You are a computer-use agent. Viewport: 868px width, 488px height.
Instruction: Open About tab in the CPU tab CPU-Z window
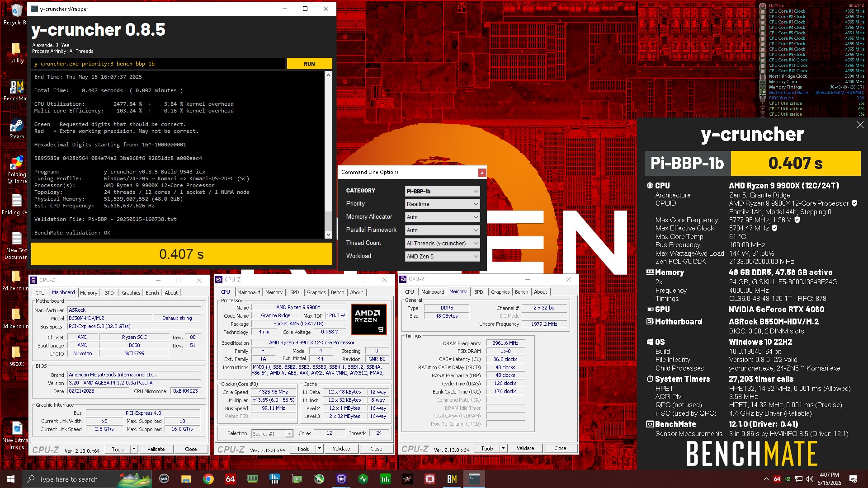tap(357, 292)
